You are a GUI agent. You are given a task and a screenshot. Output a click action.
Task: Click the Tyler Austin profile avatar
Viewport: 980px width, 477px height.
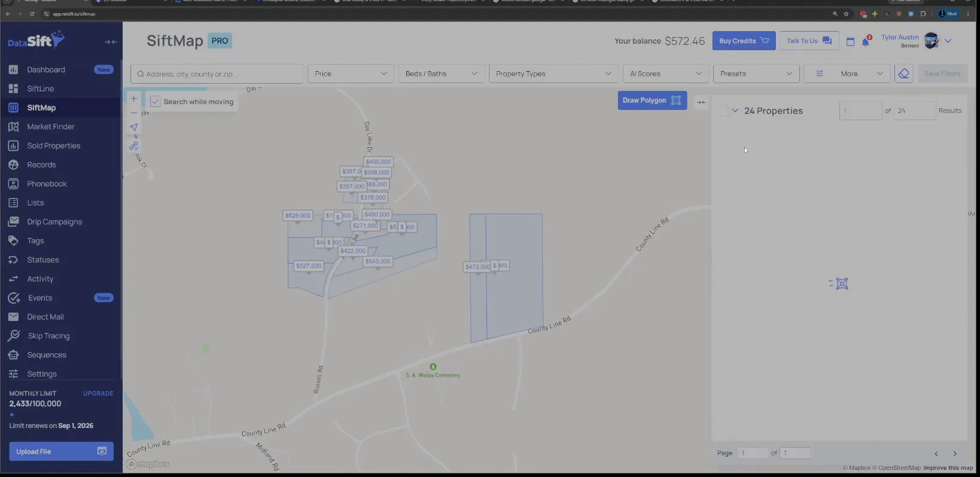(x=931, y=41)
